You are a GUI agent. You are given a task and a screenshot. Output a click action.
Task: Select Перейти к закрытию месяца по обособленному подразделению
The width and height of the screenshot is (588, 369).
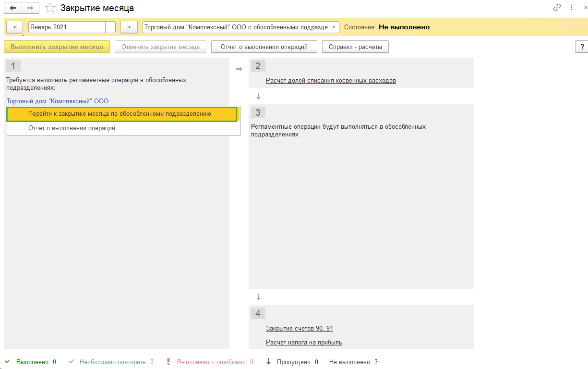click(x=120, y=114)
